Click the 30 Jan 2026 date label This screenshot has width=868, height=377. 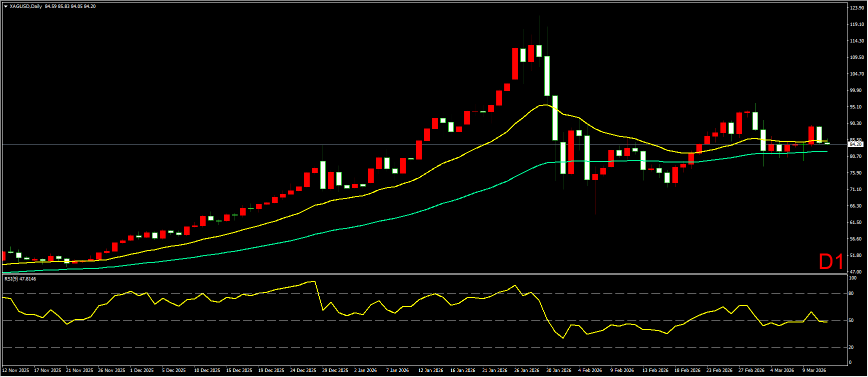[559, 370]
